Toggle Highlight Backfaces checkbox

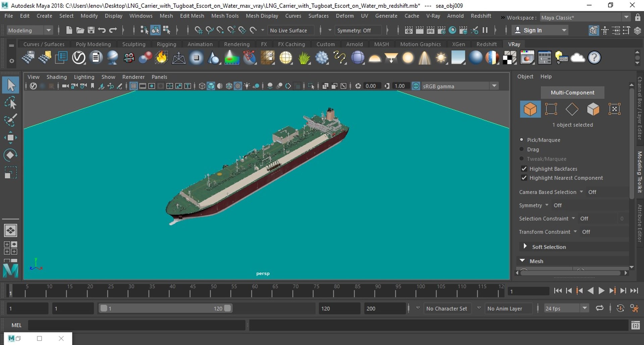[524, 168]
